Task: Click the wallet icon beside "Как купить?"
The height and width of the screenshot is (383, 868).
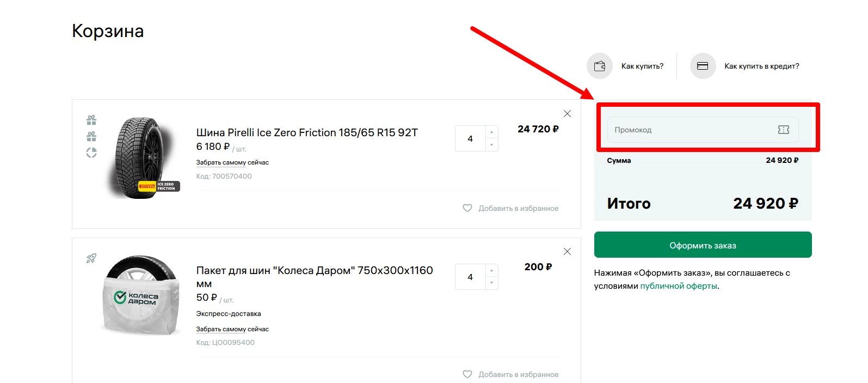Action: [600, 66]
